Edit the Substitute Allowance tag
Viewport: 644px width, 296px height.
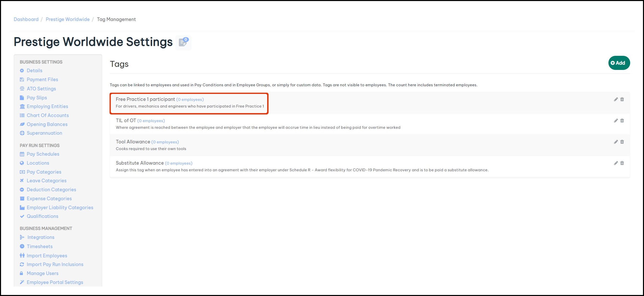[x=616, y=163]
